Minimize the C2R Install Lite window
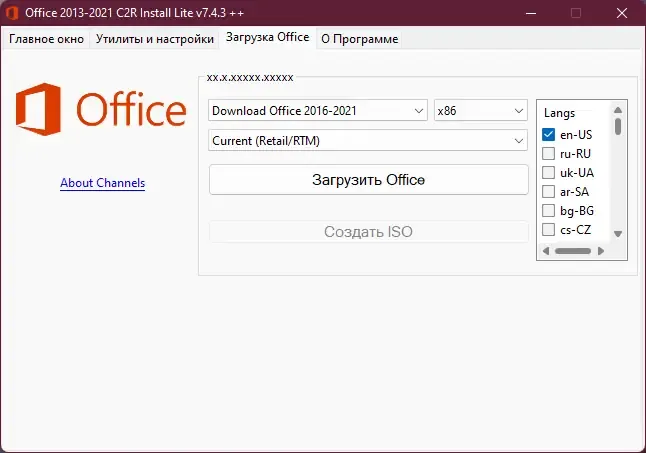The height and width of the screenshot is (453, 646). [531, 13]
